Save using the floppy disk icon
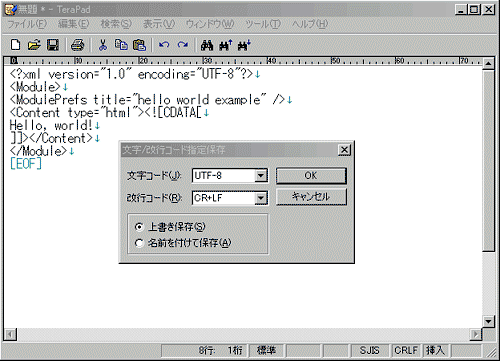The image size is (500, 361). pyautogui.click(x=53, y=44)
